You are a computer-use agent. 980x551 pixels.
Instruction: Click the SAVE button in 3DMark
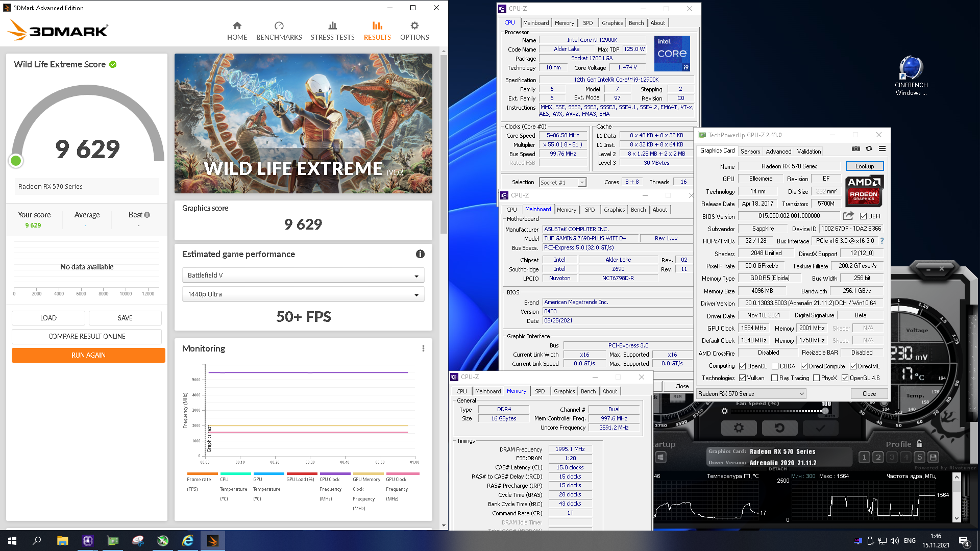click(x=125, y=318)
